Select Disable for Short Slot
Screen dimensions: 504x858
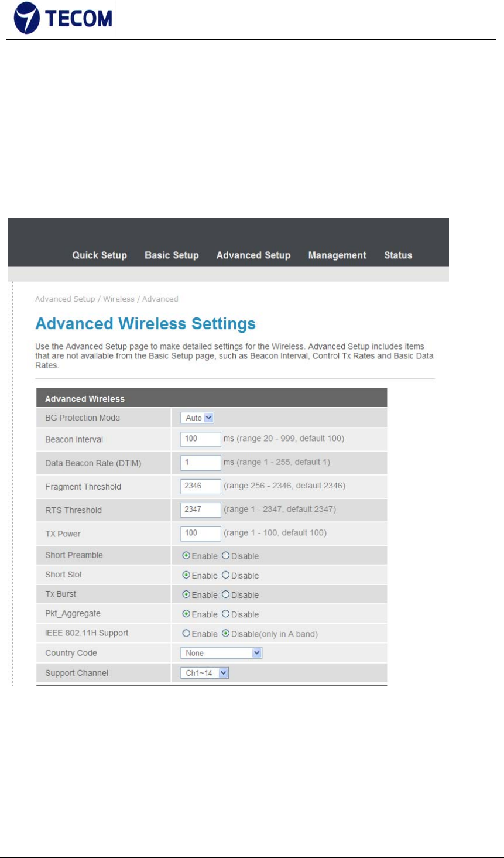click(225, 575)
